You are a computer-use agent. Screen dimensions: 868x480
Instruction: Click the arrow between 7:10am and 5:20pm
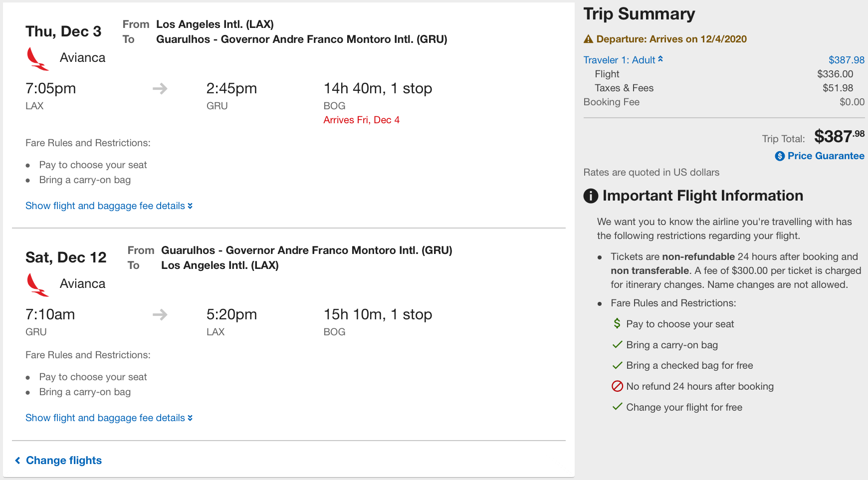click(160, 315)
